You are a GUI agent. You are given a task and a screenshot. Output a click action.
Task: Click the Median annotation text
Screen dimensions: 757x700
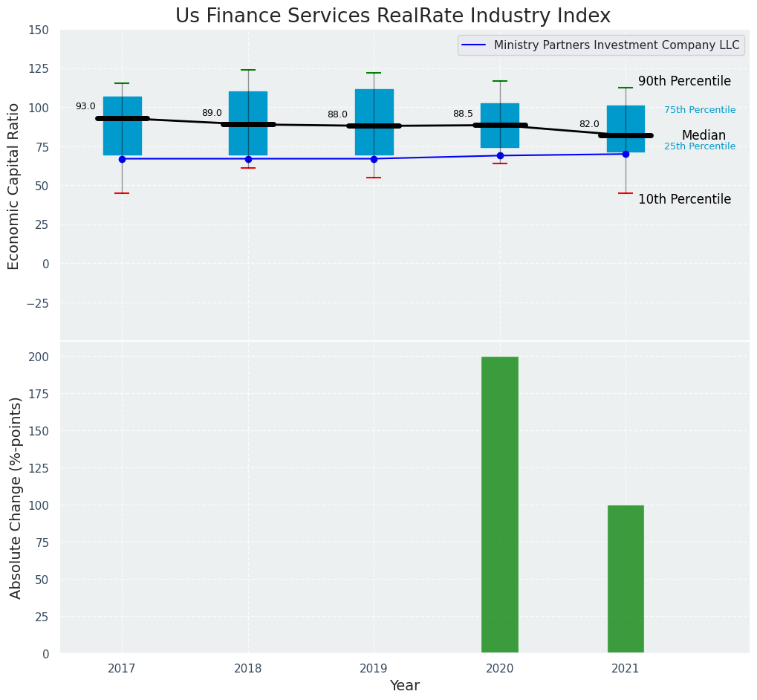(x=704, y=135)
